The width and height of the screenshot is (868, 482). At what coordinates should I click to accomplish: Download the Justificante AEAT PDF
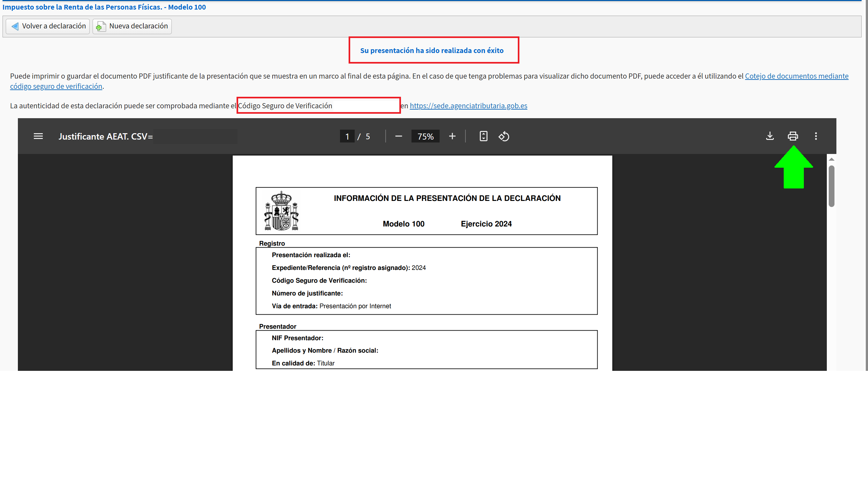point(770,136)
